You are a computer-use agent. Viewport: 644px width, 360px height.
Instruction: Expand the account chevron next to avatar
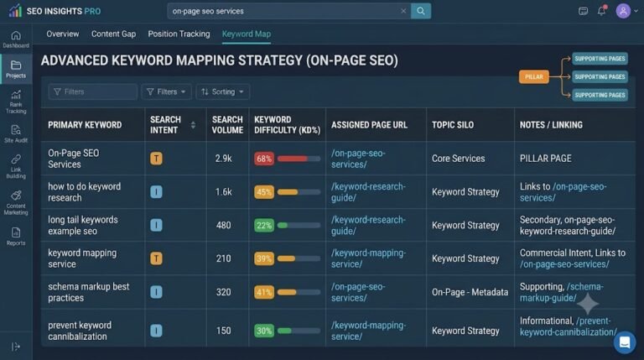click(636, 11)
